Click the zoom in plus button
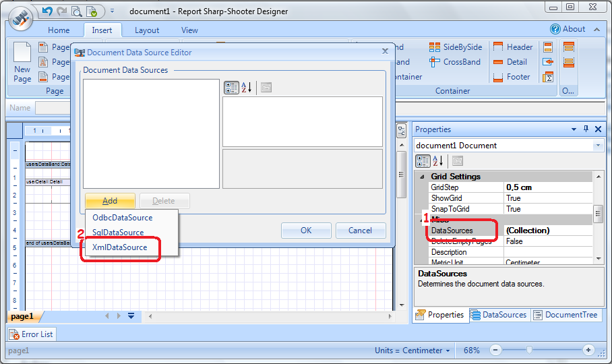The height and width of the screenshot is (364, 612). [x=588, y=350]
